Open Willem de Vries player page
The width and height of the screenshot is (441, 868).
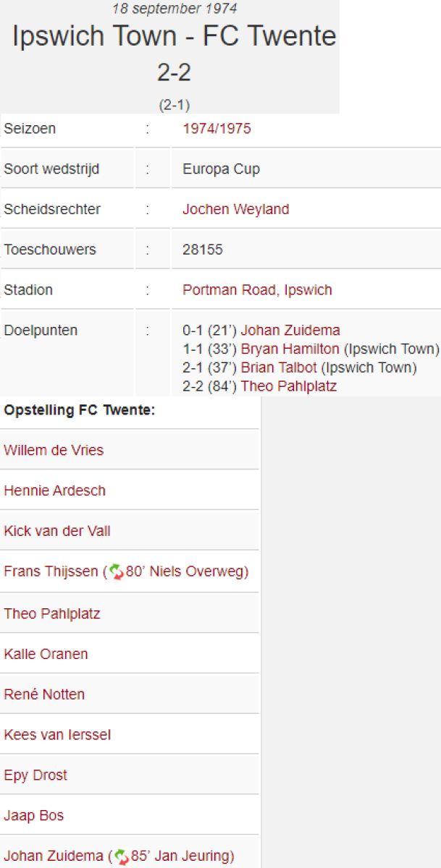point(54,450)
